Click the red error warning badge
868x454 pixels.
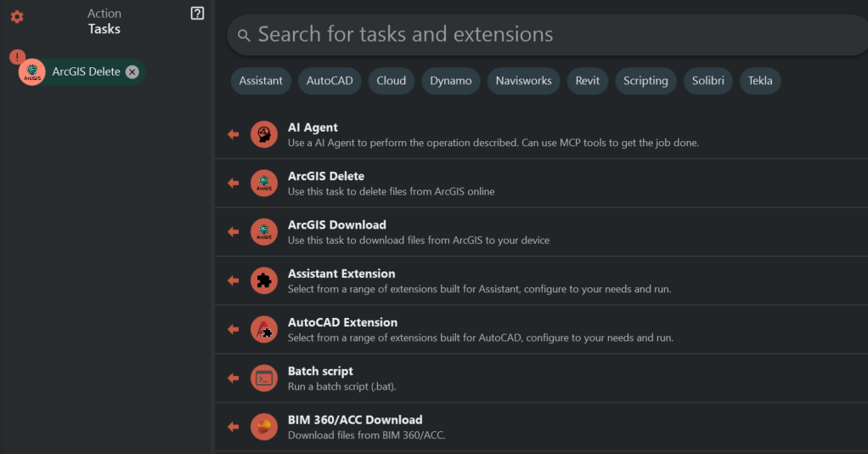(x=17, y=57)
